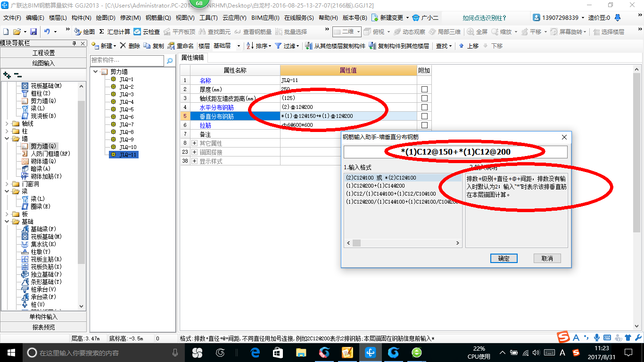Expand 锚固搭接 property group
The width and height of the screenshot is (644, 362).
point(194,152)
